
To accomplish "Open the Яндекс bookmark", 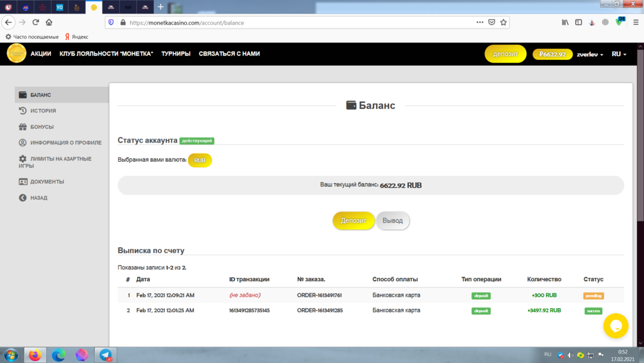I will point(77,37).
